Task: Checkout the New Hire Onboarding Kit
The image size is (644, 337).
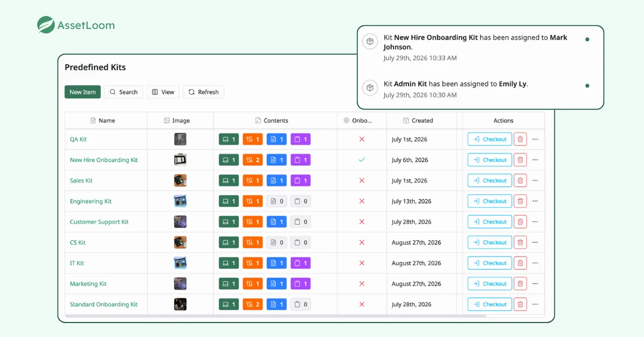Action: [x=489, y=160]
